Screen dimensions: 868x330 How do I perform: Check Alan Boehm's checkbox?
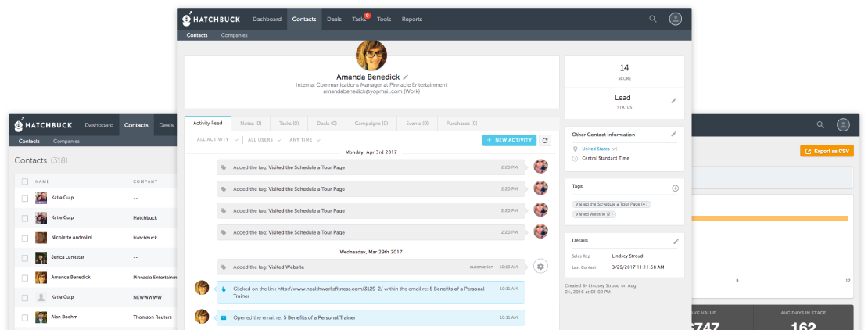coord(25,317)
